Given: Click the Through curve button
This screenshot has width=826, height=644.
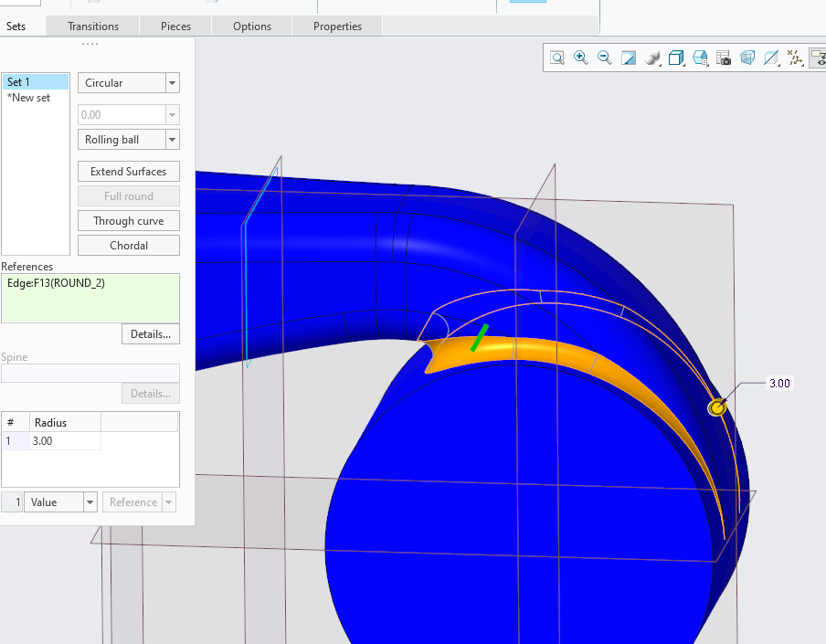Looking at the screenshot, I should coord(128,220).
